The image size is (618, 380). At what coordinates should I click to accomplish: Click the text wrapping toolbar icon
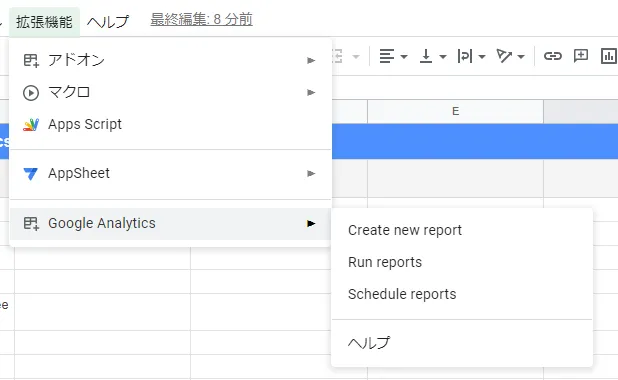click(465, 56)
